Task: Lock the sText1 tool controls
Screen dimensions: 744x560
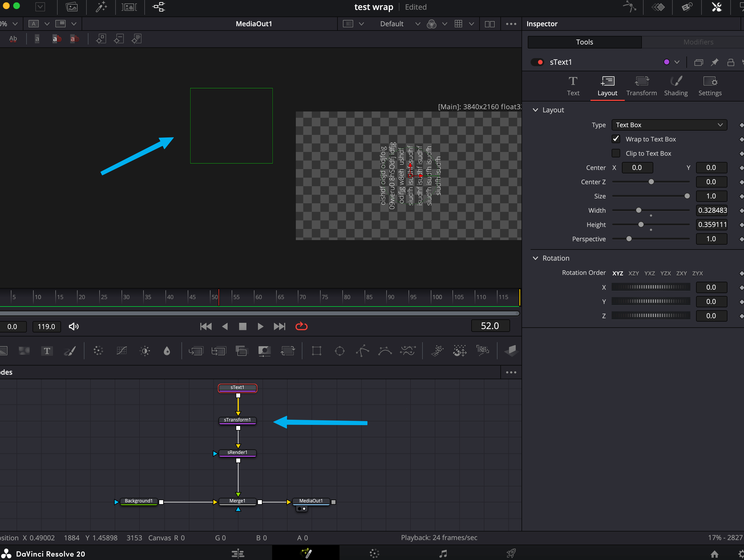Action: 731,62
